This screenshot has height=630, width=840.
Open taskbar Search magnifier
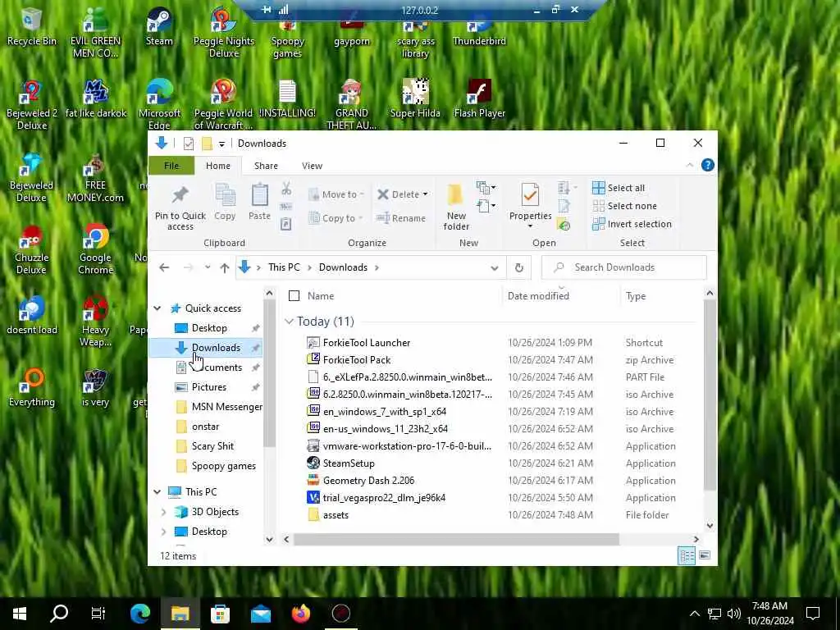(x=59, y=613)
